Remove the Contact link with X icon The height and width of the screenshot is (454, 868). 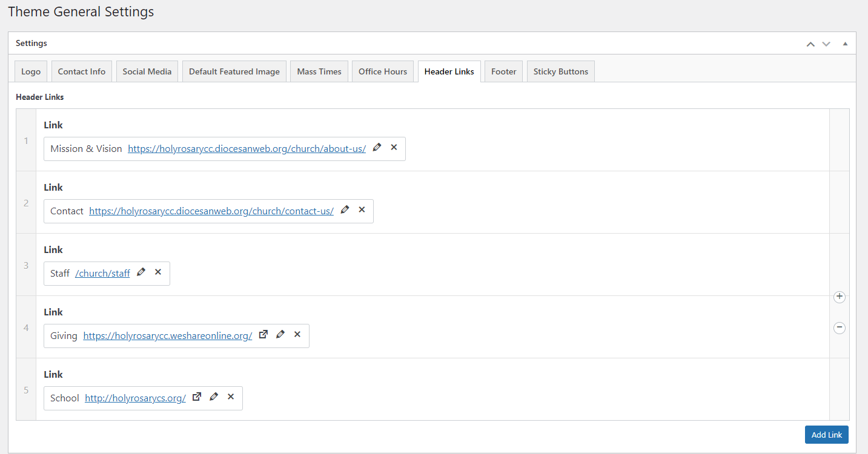click(x=362, y=209)
